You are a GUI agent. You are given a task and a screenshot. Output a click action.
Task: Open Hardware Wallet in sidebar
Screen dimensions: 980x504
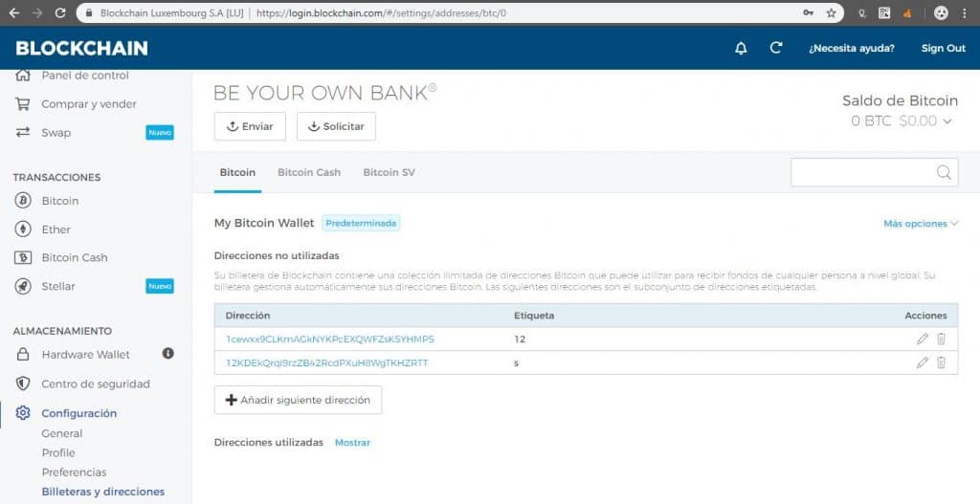pyautogui.click(x=85, y=354)
